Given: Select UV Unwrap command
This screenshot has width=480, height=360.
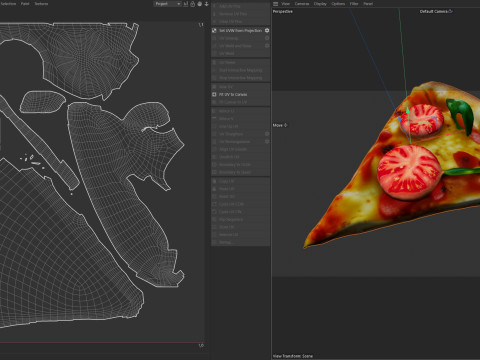Looking at the screenshot, I should [240, 38].
